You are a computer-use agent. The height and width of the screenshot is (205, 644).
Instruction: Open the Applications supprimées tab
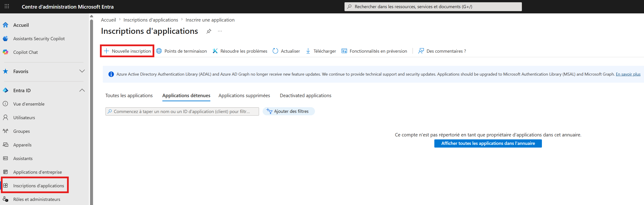click(244, 95)
